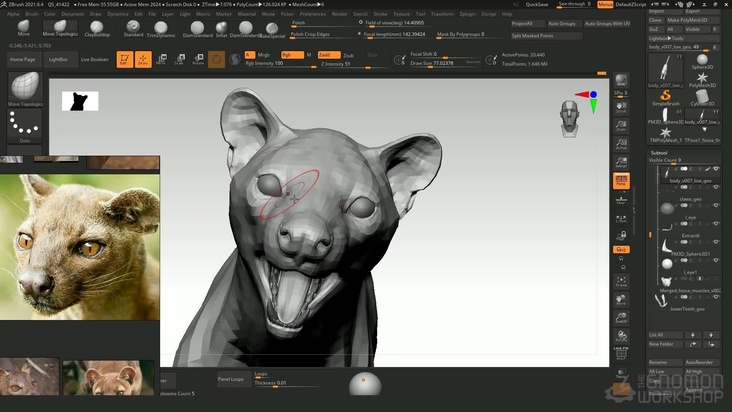Image resolution: width=732 pixels, height=412 pixels.
Task: Open the Zplugin menu
Action: (x=466, y=14)
